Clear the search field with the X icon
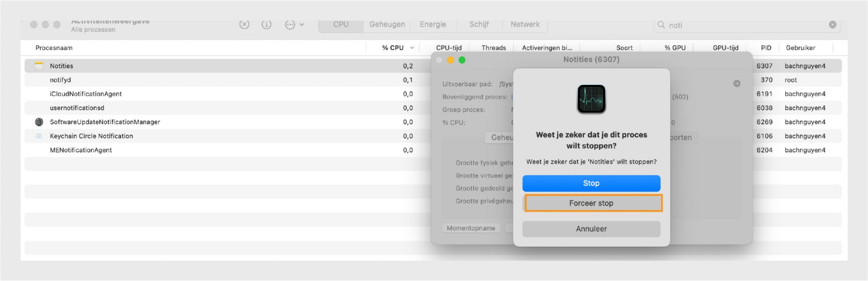 point(832,25)
